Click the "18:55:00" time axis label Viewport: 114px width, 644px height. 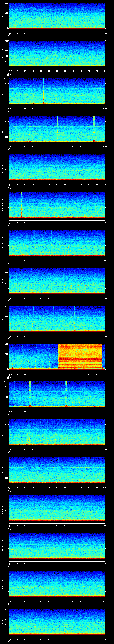coord(9,450)
